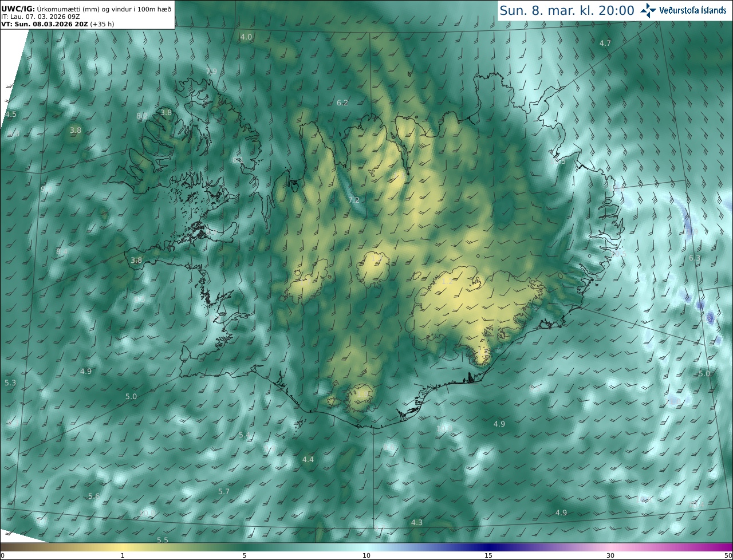Viewport: 733px width, 560px height.
Task: Click the 'Veðurstofa Íslands' name text
Action: 693,10
